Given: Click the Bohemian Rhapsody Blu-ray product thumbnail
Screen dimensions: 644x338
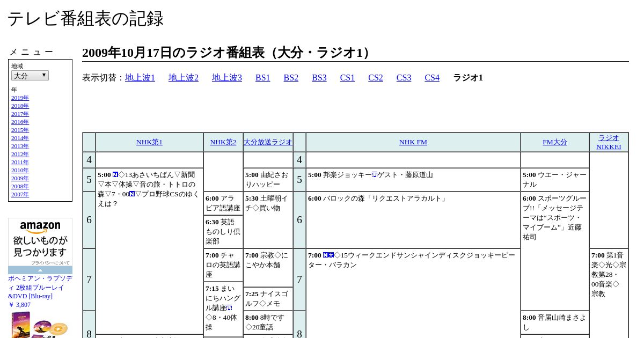Looking at the screenshot, I should 40,325.
